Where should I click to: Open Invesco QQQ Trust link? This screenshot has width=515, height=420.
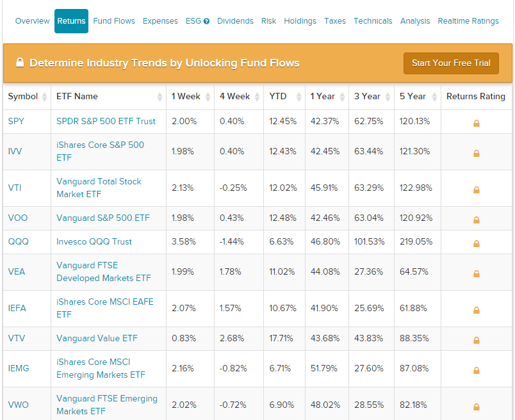(94, 241)
